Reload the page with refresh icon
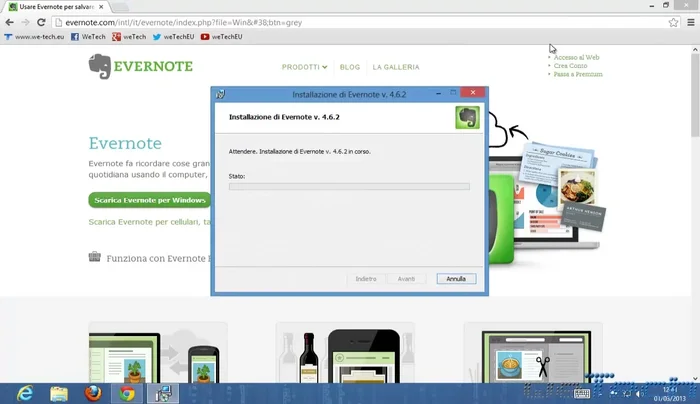The height and width of the screenshot is (404, 700). (x=41, y=22)
